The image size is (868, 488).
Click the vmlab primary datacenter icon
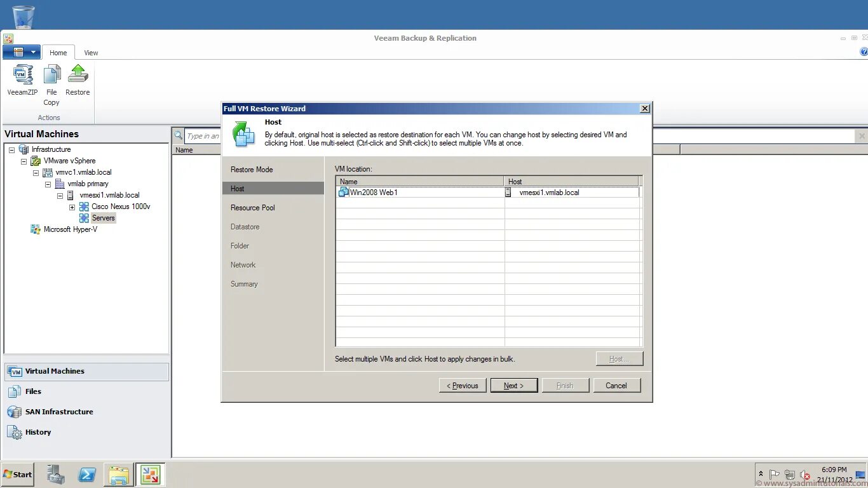(x=60, y=184)
